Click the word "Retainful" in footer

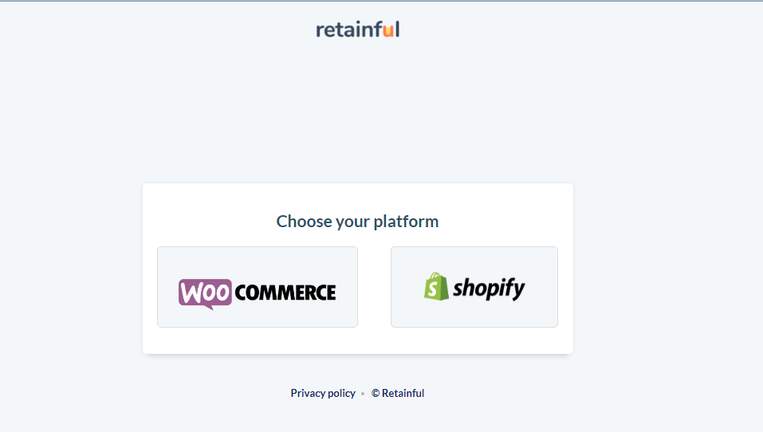[x=403, y=393]
